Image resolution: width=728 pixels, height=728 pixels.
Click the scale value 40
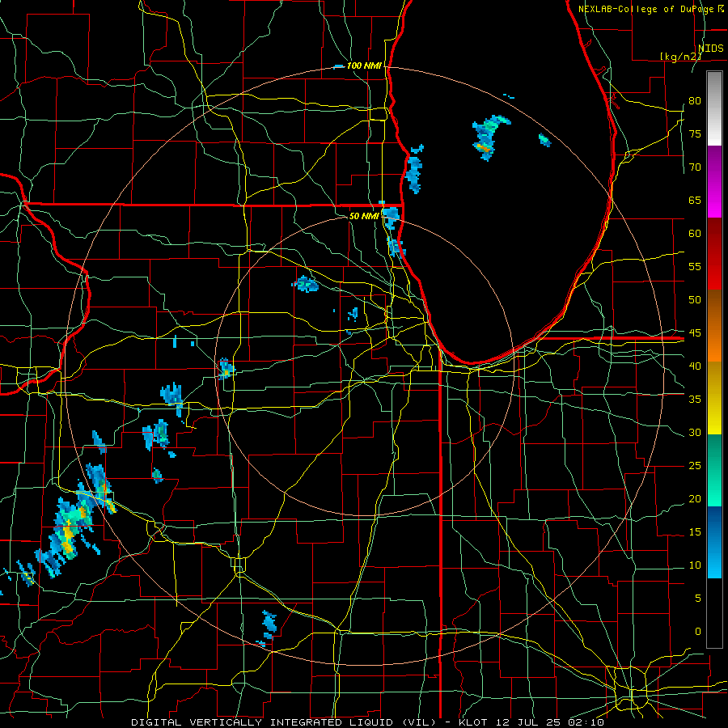pos(695,366)
